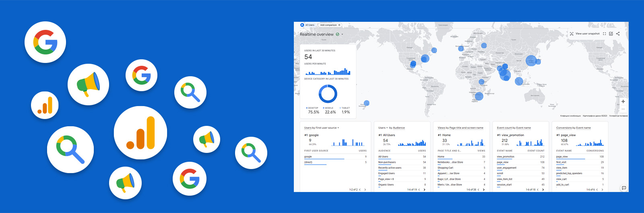The image size is (644, 213).
Task: Select the Bags | Lif...dise Store row
Action: [461, 180]
